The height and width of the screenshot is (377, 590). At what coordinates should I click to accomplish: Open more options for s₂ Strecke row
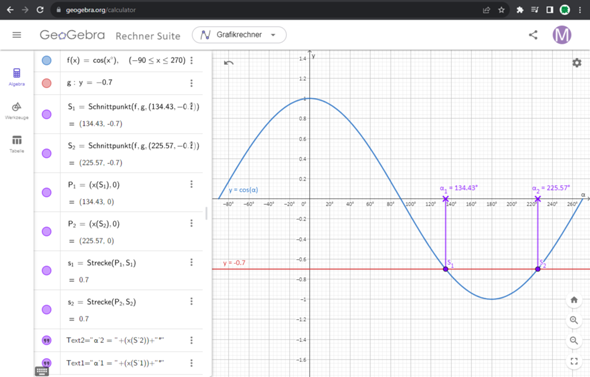point(192,301)
